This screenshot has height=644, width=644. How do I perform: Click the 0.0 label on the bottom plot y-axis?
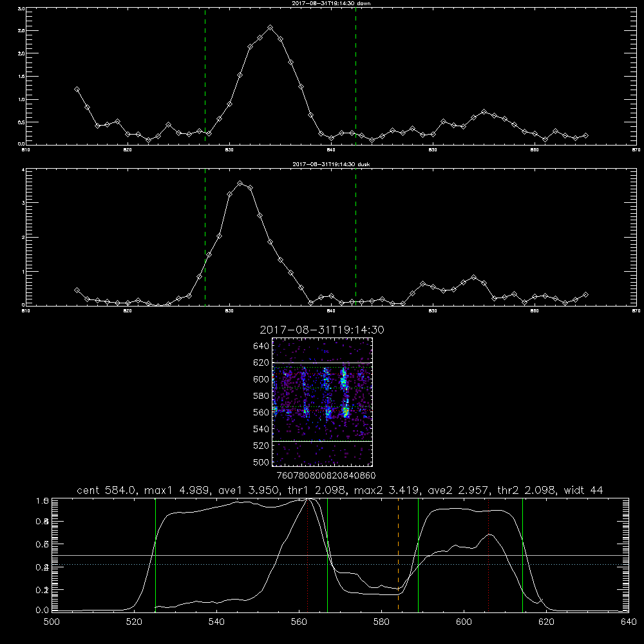pos(43,611)
